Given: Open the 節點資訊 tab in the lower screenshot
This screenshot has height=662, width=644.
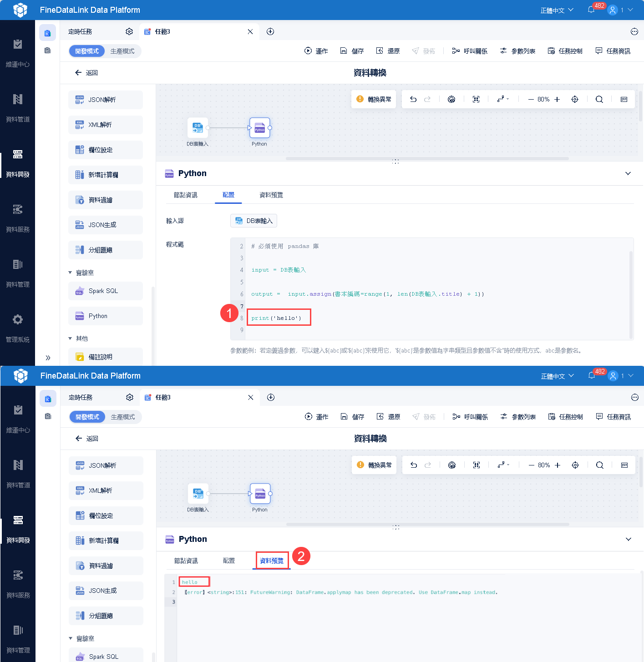Looking at the screenshot, I should click(x=186, y=561).
